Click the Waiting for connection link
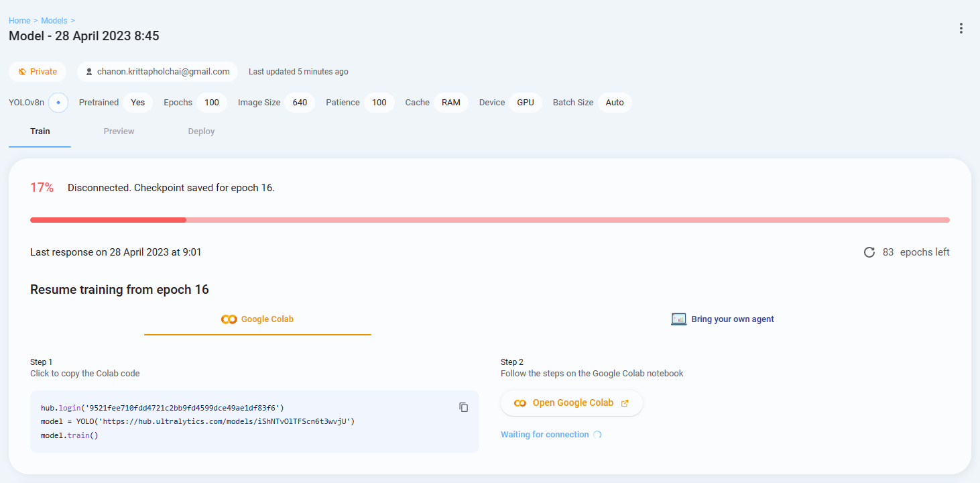Screen dimensions: 980x483 (545, 435)
